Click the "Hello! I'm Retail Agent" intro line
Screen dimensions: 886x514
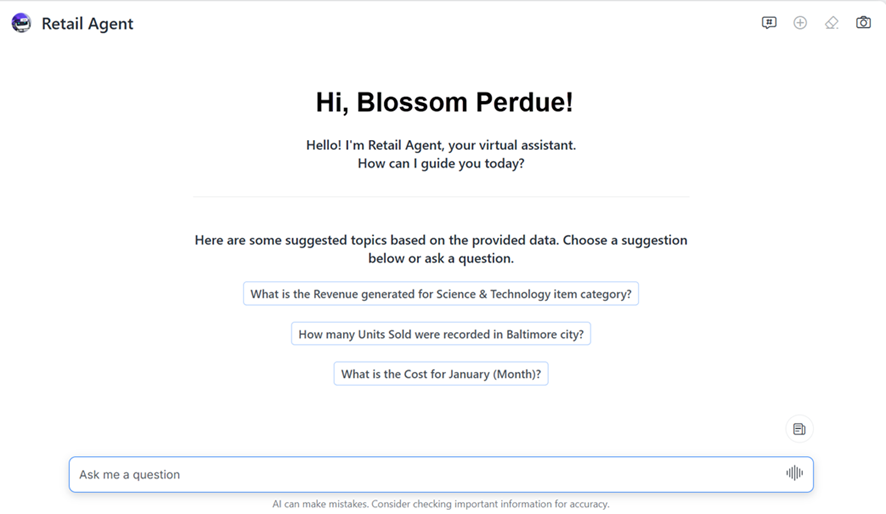point(441,145)
